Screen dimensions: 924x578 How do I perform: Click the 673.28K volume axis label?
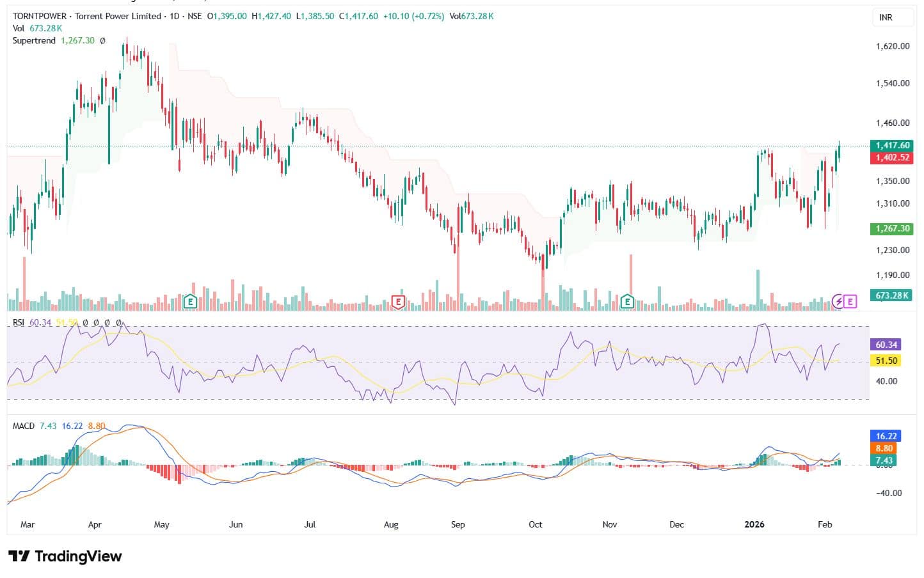[x=892, y=295]
